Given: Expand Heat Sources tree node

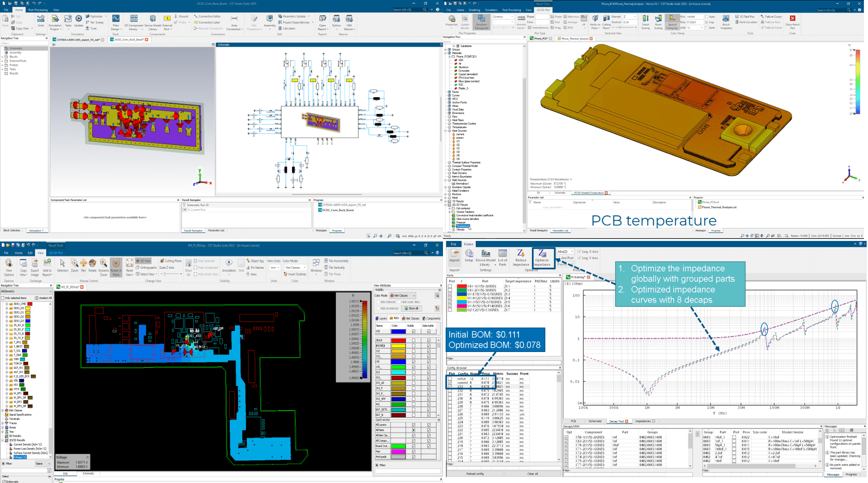Looking at the screenshot, I should point(446,131).
